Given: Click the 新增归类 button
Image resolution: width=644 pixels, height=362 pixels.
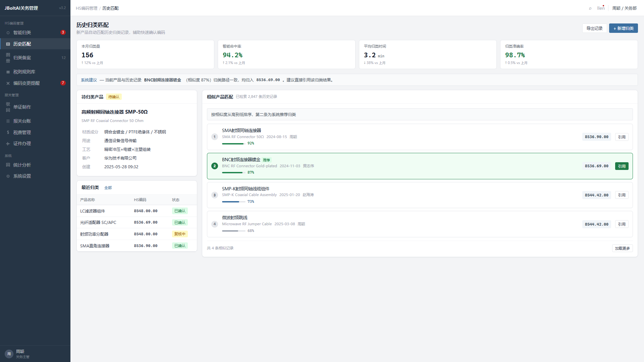Looking at the screenshot, I should pyautogui.click(x=624, y=28).
